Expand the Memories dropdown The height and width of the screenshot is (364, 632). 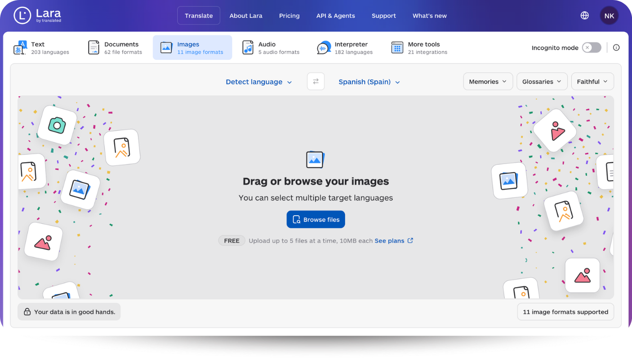[x=488, y=81]
